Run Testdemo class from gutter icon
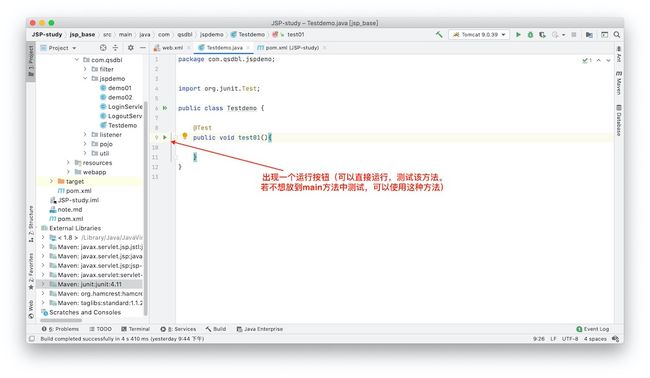This screenshot has height=378, width=650. (x=165, y=108)
